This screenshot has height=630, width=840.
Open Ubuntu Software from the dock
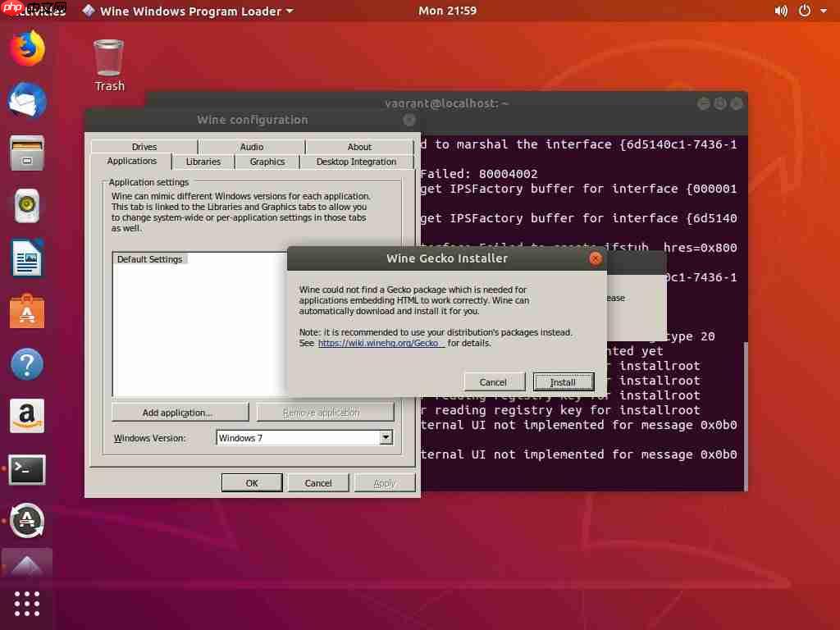tap(27, 310)
